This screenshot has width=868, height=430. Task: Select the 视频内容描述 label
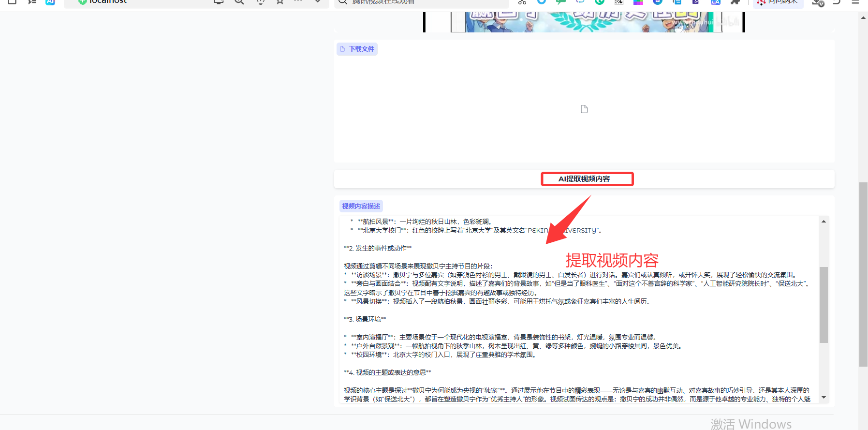coord(361,206)
